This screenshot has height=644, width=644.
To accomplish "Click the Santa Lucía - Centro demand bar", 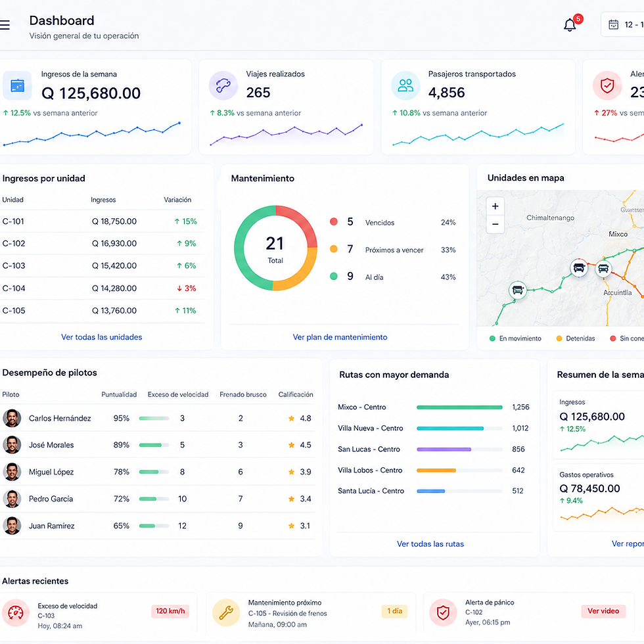I will [x=459, y=491].
